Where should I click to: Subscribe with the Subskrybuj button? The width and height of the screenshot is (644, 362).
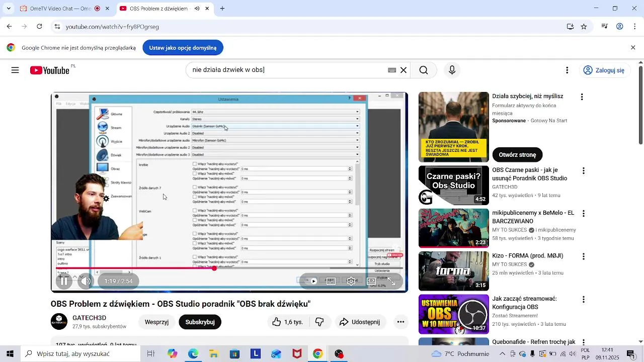coord(200,322)
